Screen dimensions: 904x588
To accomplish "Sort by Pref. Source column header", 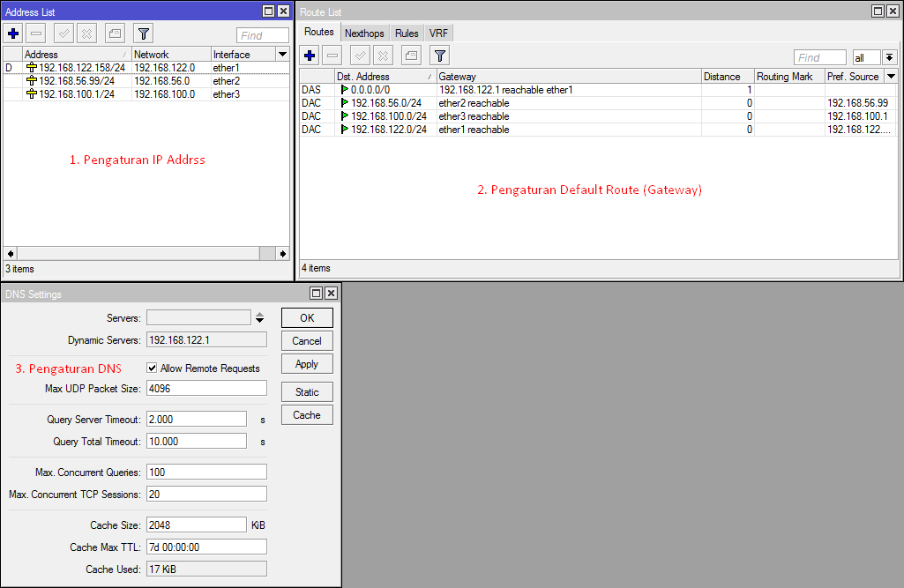I will [855, 76].
